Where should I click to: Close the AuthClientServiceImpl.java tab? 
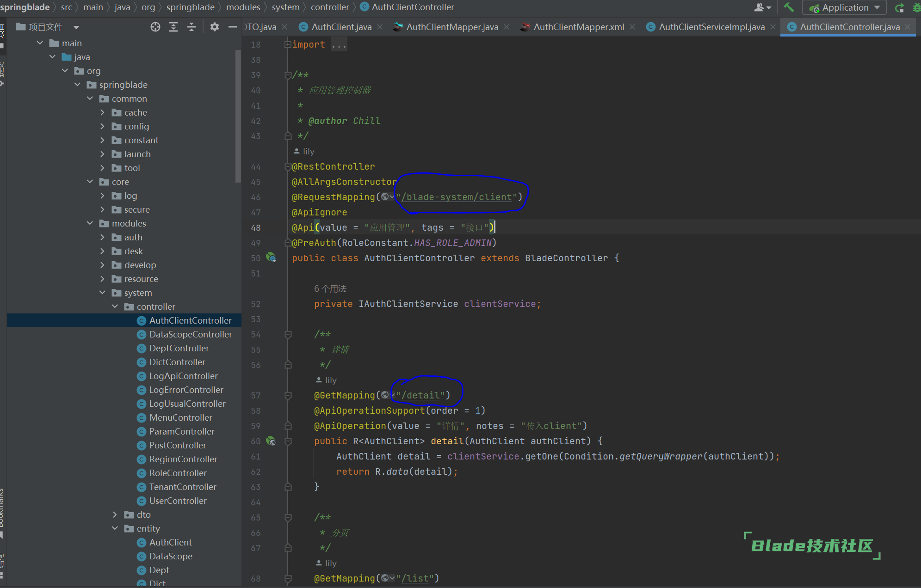(773, 27)
